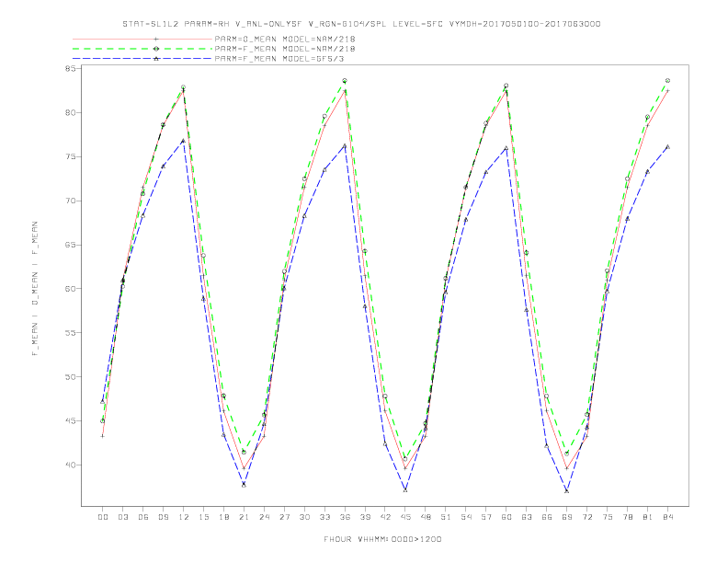Click the y-axis tick value 65
The image size is (728, 563).
point(71,245)
